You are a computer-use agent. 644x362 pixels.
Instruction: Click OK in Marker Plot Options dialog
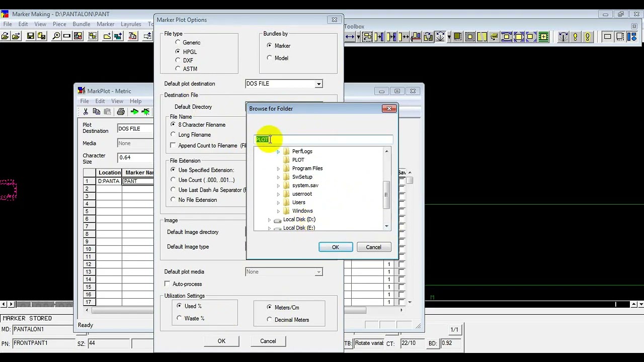(221, 341)
